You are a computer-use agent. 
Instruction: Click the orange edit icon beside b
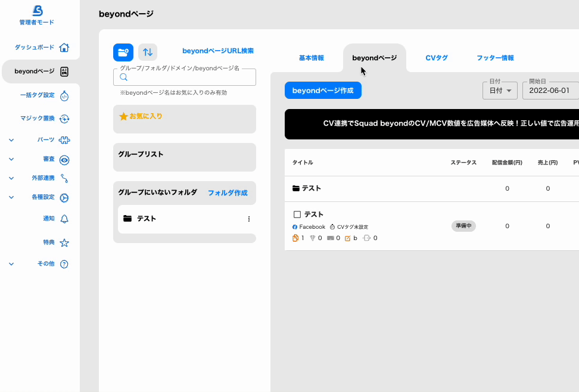[347, 238]
